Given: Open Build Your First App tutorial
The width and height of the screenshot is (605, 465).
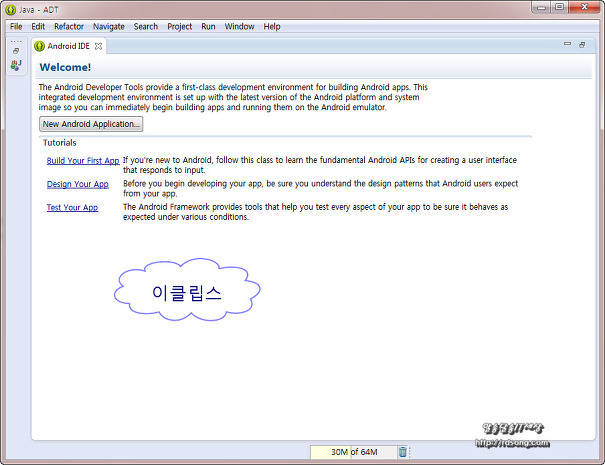Looking at the screenshot, I should 83,161.
